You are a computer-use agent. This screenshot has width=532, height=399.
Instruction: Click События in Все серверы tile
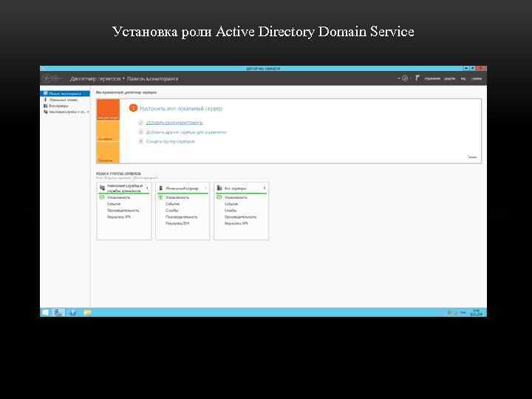click(x=231, y=204)
